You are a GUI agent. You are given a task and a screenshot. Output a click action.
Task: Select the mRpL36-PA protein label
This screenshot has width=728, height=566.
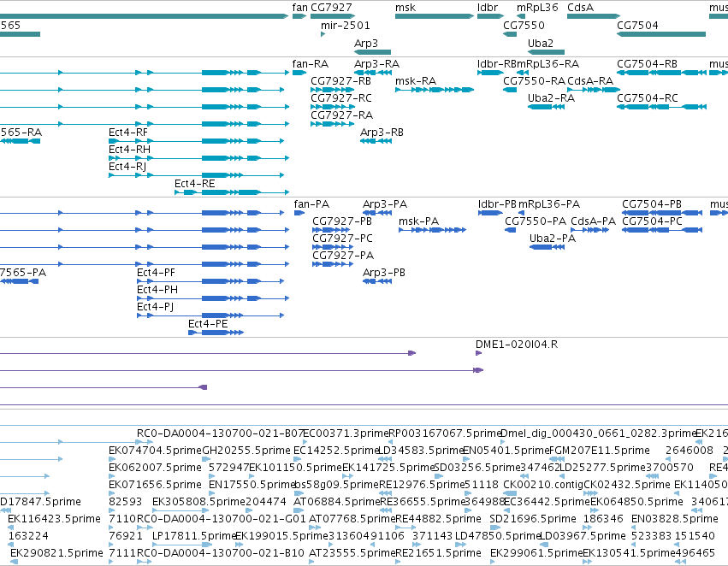[549, 204]
